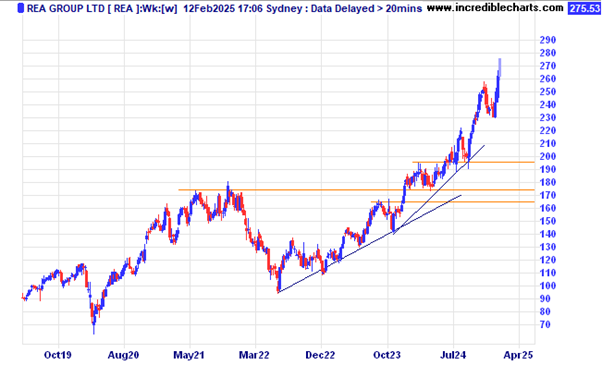Click the Aug20 date axis label
Screen dimensions: 602x365
click(x=123, y=355)
